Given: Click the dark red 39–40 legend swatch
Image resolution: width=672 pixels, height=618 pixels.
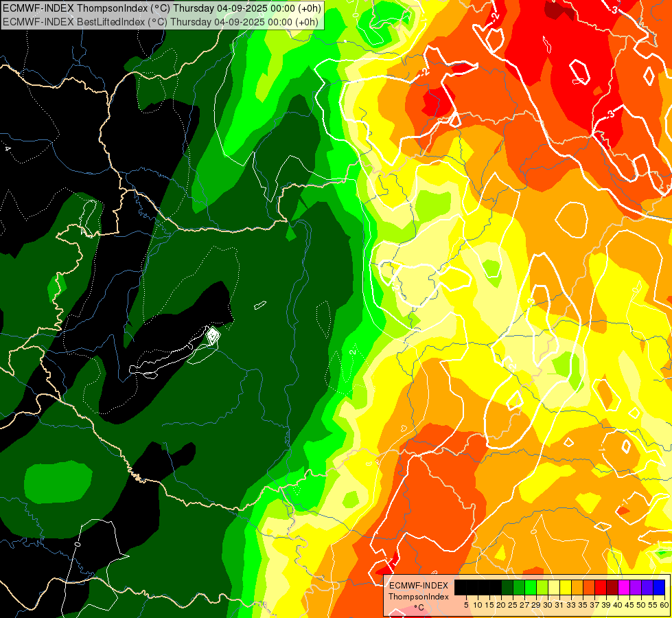Looking at the screenshot, I should tap(612, 588).
